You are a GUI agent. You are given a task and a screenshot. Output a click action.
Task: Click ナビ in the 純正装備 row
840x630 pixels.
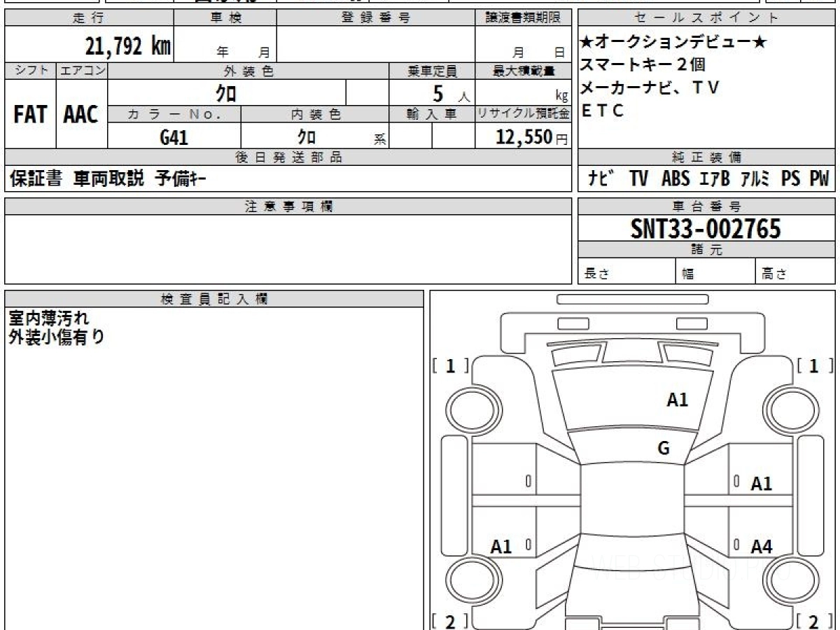click(601, 179)
